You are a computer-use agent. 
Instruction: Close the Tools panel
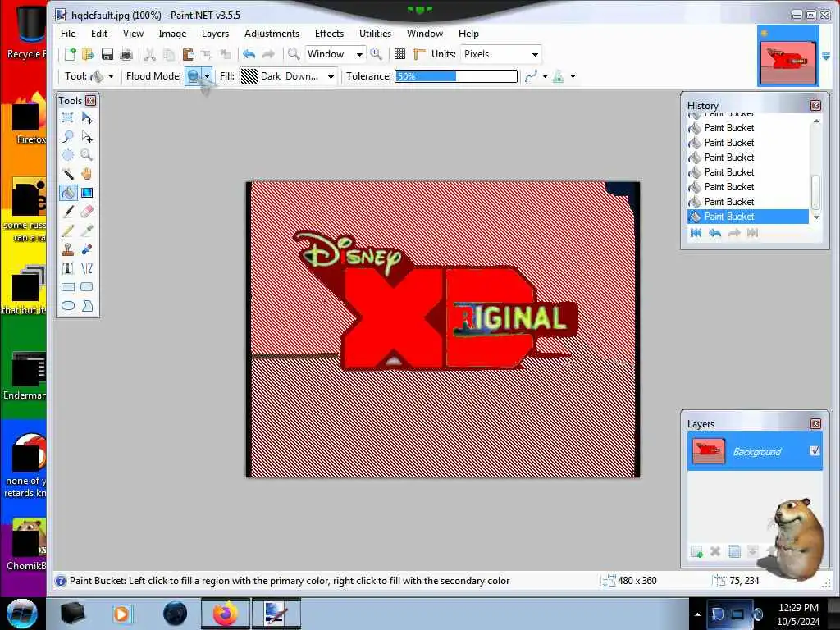coord(90,100)
